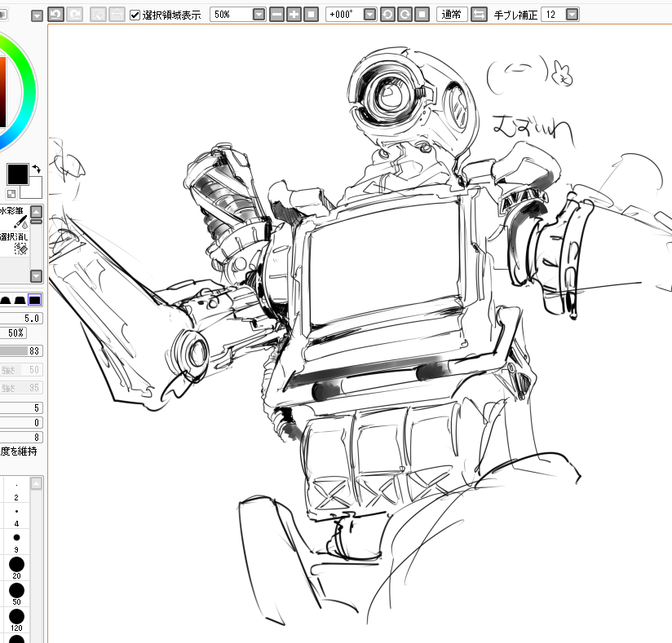The width and height of the screenshot is (672, 643).
Task: Rotate canvas clockwise
Action: [x=405, y=15]
